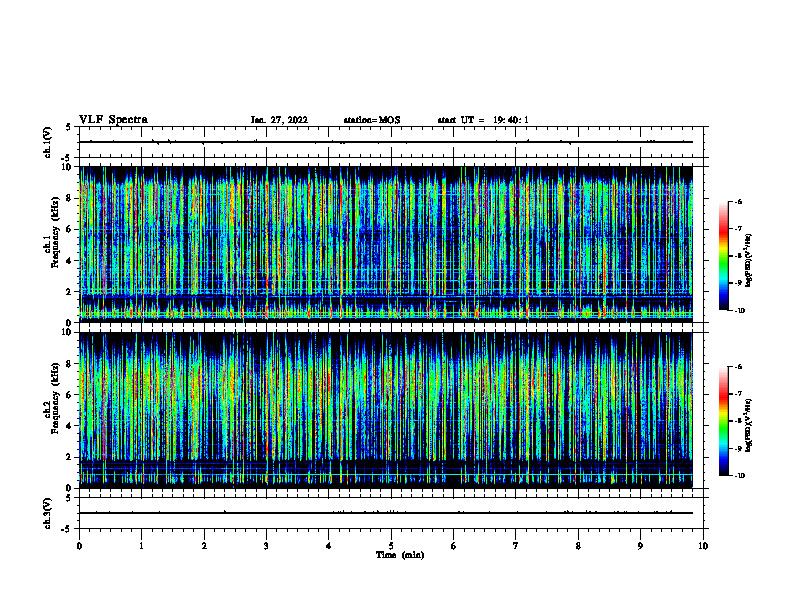The width and height of the screenshot is (792, 612).
Task: Click the time axis tick label "4"
Action: (329, 546)
